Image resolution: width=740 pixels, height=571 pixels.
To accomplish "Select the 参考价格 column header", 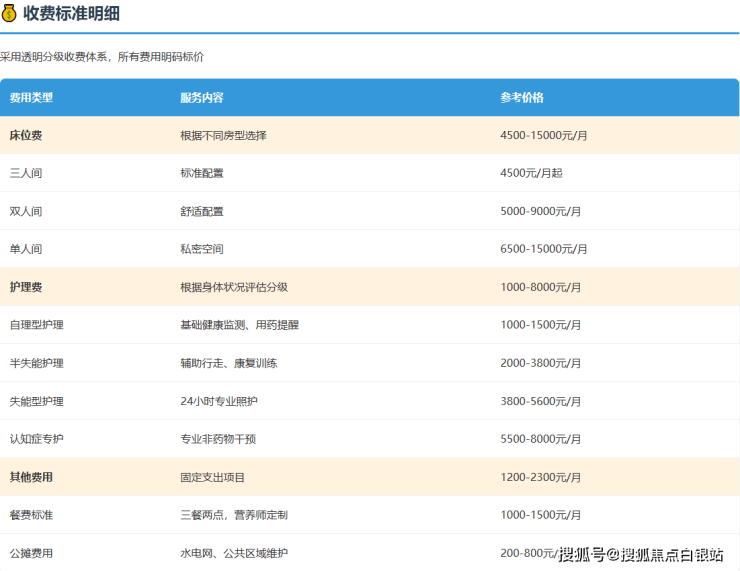I will tap(522, 98).
